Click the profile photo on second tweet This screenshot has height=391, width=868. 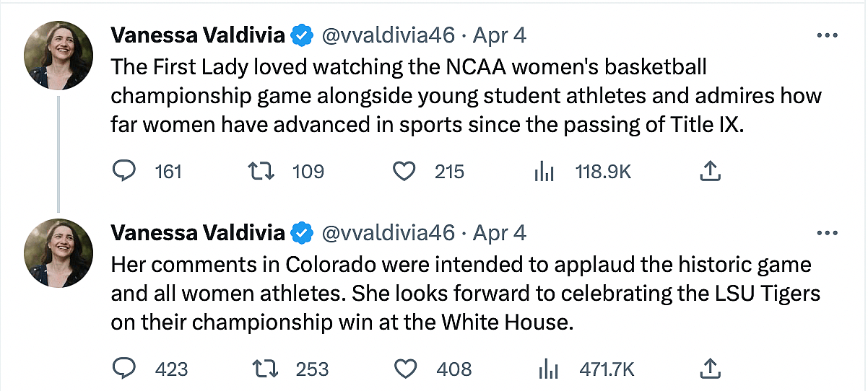58,253
